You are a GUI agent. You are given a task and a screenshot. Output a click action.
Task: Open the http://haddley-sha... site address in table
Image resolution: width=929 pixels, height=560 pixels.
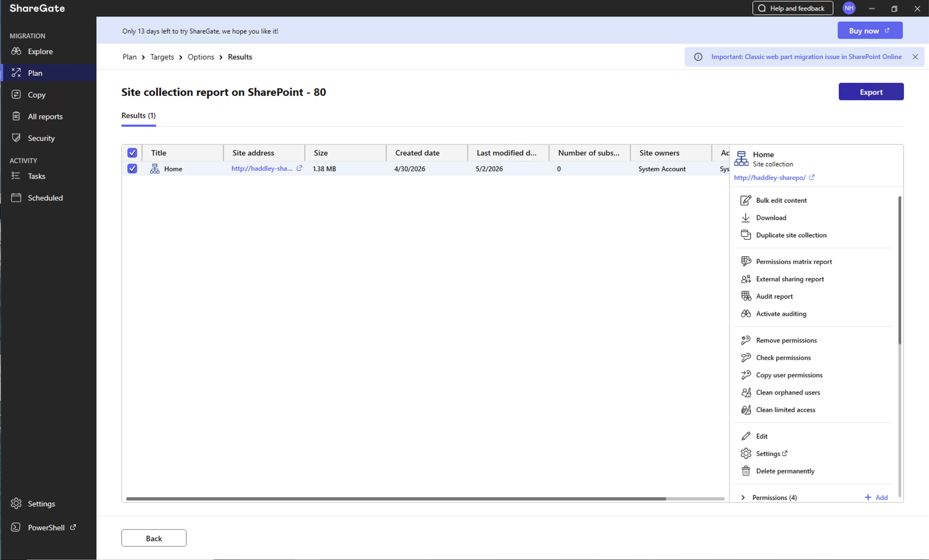point(262,168)
